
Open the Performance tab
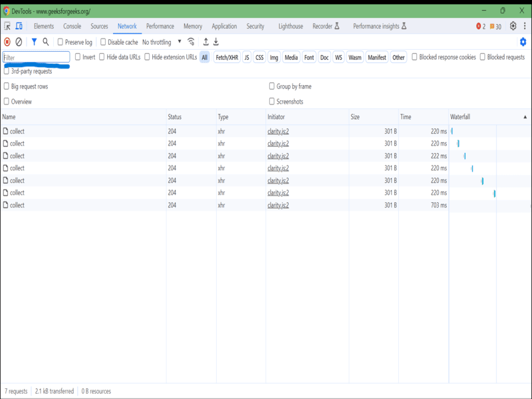pos(160,26)
